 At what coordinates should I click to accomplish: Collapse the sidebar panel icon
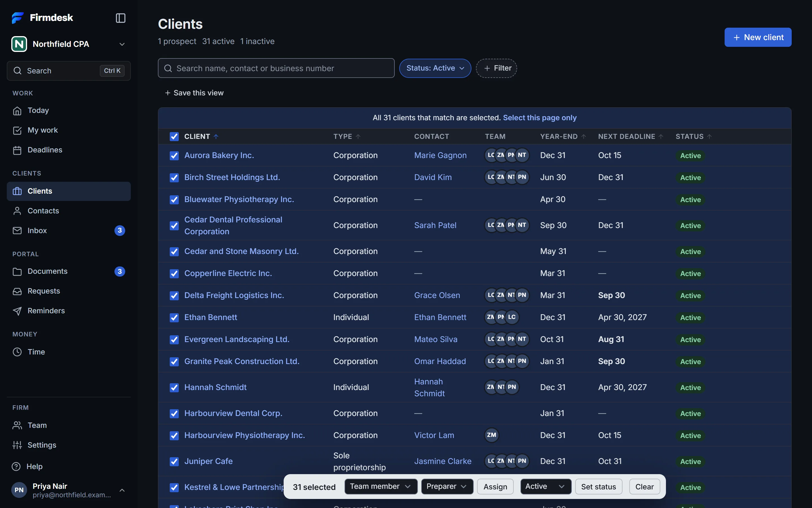pyautogui.click(x=120, y=18)
